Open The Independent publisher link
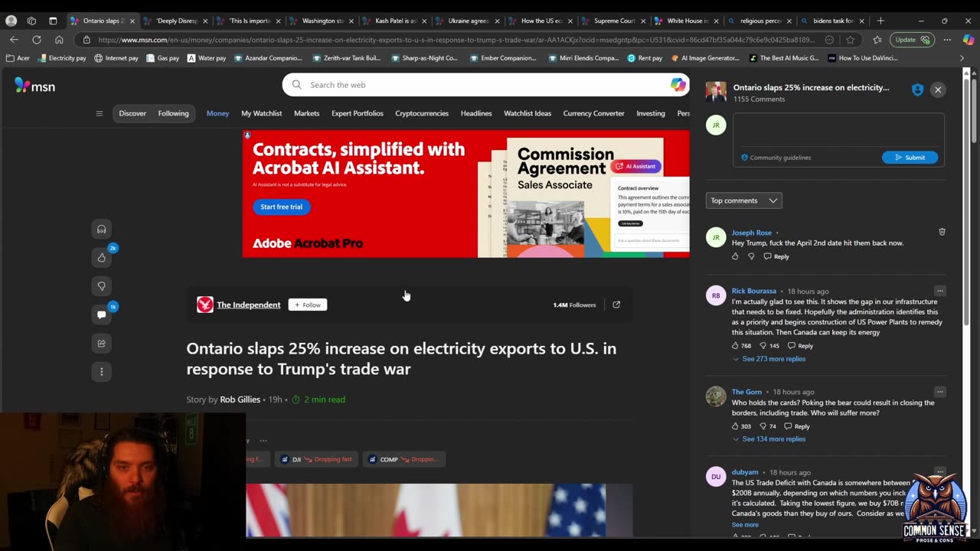The image size is (980, 551). point(249,305)
